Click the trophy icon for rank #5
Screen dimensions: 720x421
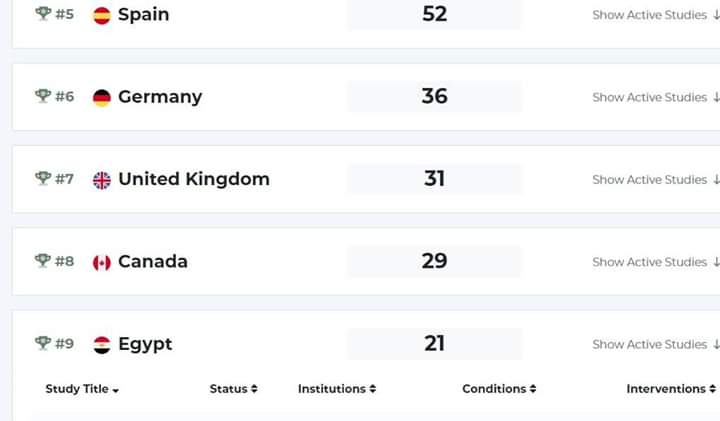[x=43, y=14]
